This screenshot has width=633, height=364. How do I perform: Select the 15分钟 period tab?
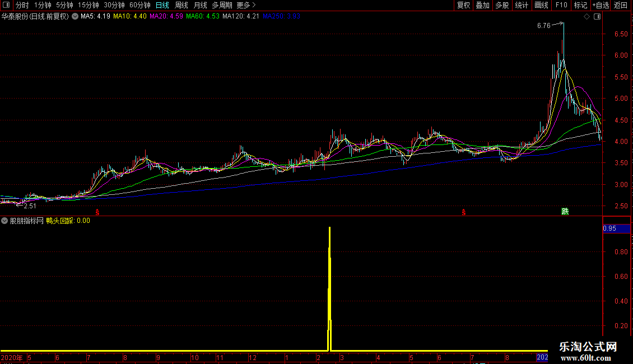(x=89, y=5)
